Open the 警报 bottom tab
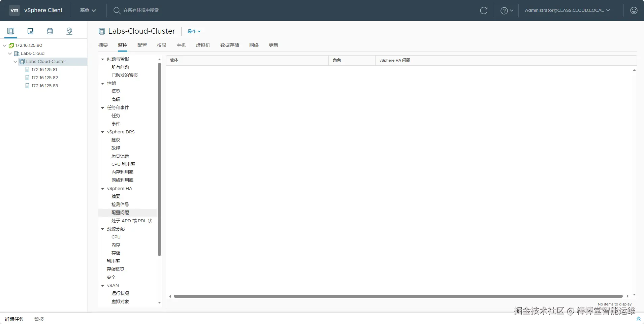This screenshot has width=644, height=324. [39, 319]
